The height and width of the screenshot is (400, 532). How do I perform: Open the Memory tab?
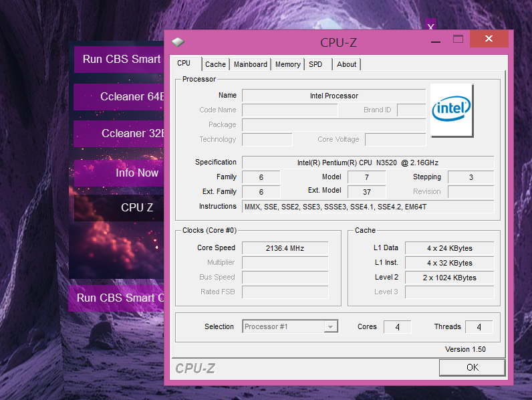pyautogui.click(x=287, y=64)
